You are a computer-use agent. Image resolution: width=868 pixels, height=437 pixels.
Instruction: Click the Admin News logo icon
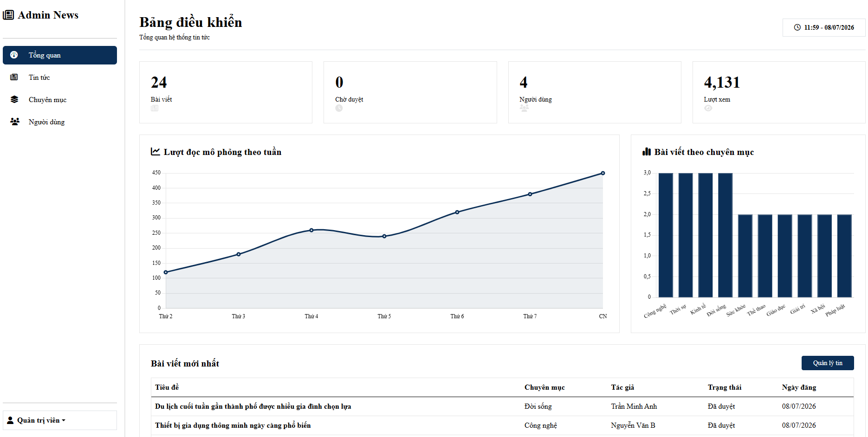pos(8,15)
